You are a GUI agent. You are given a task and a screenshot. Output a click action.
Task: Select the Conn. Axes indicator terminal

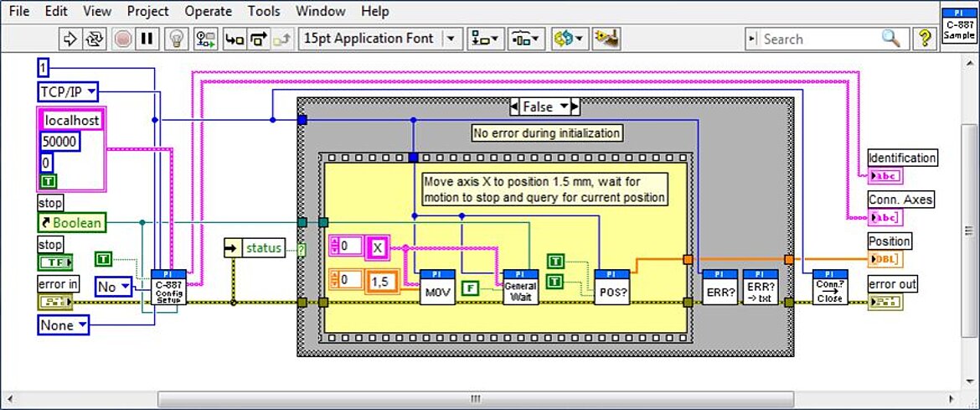885,217
